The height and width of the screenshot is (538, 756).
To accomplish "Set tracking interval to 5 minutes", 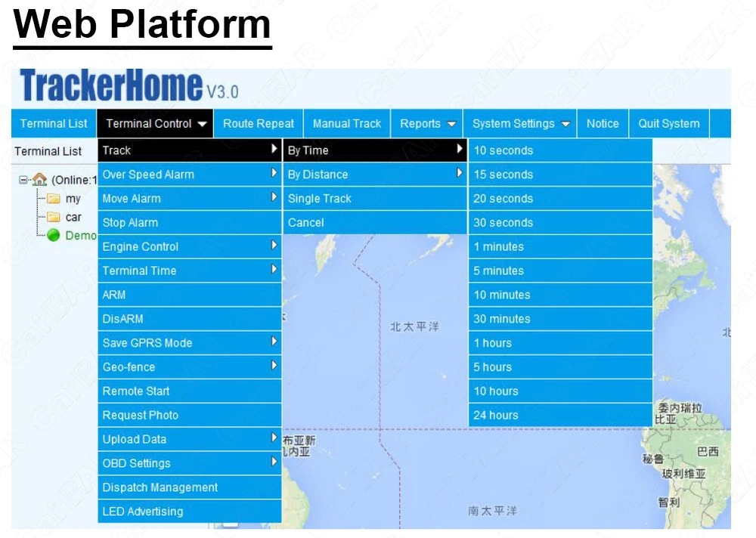I will click(x=560, y=271).
